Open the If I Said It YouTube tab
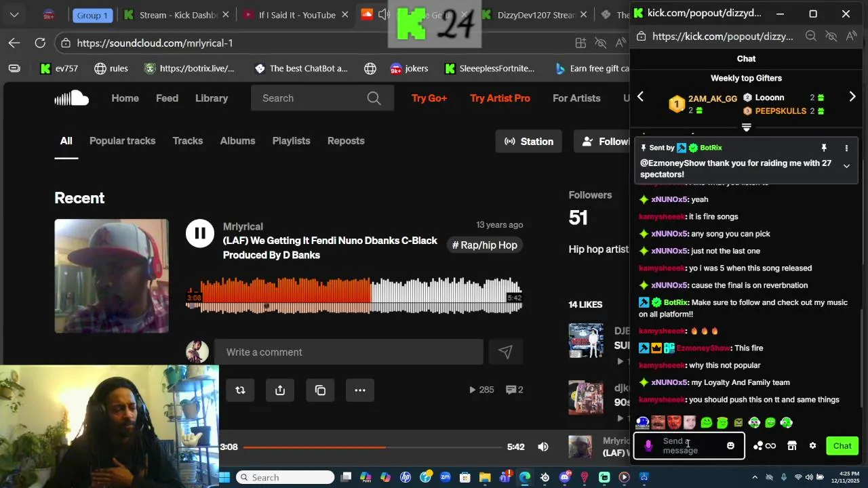Screen dimensions: 868x488 tap(297, 15)
